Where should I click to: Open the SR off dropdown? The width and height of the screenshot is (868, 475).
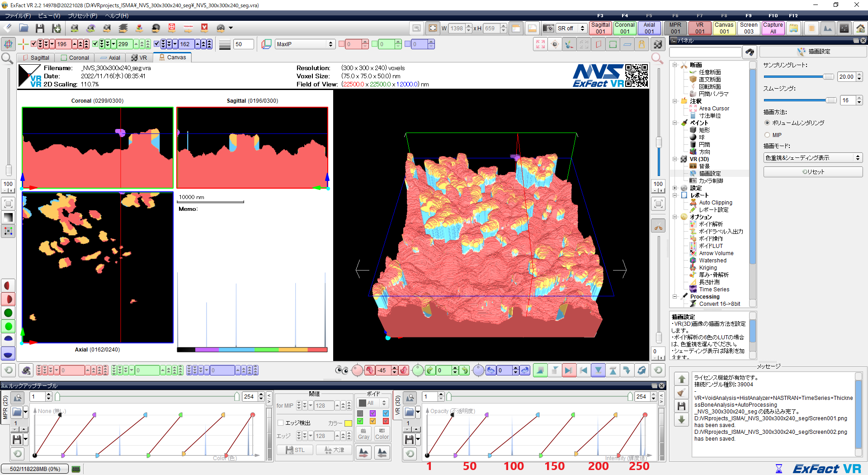(x=571, y=28)
